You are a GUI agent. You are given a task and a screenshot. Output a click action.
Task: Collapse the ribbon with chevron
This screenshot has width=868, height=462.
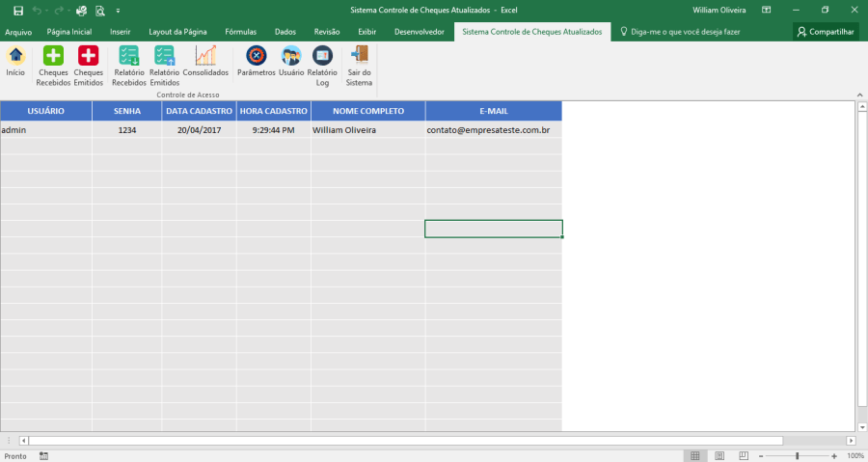click(859, 95)
